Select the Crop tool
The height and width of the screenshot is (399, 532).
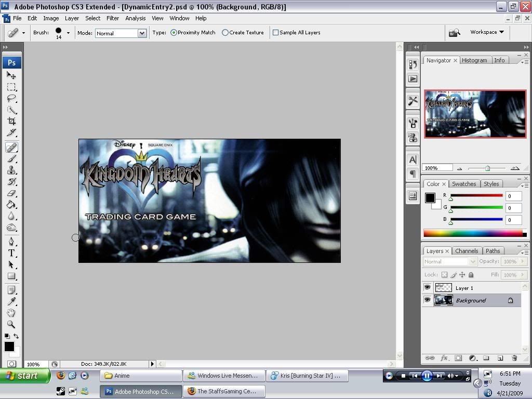click(11, 121)
